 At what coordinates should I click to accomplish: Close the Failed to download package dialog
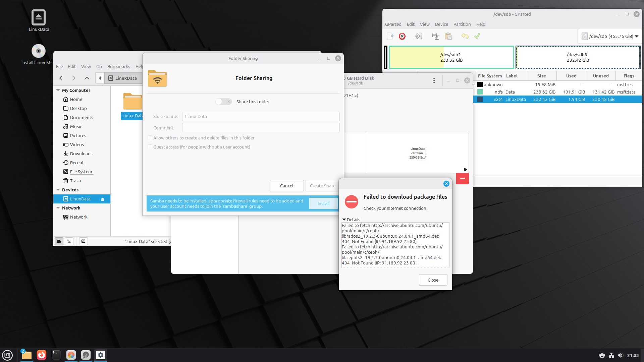(433, 280)
